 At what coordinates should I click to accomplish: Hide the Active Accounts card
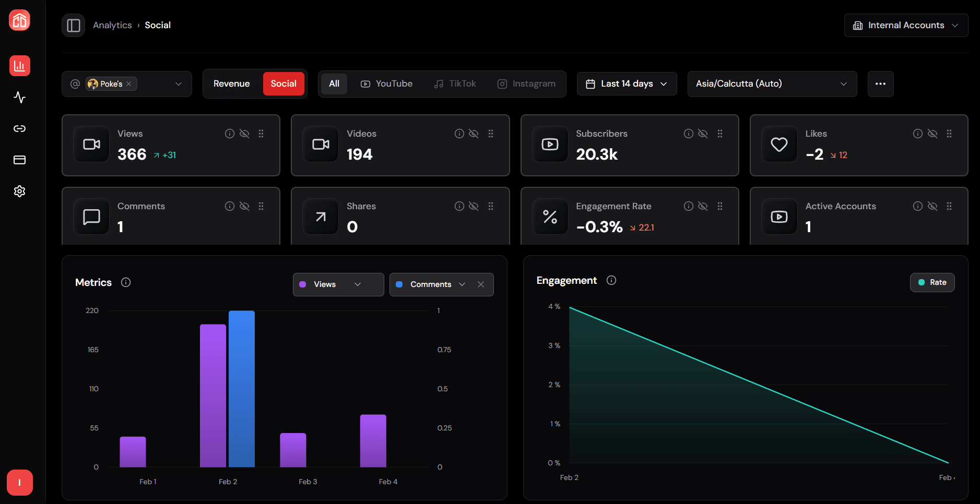click(x=932, y=206)
